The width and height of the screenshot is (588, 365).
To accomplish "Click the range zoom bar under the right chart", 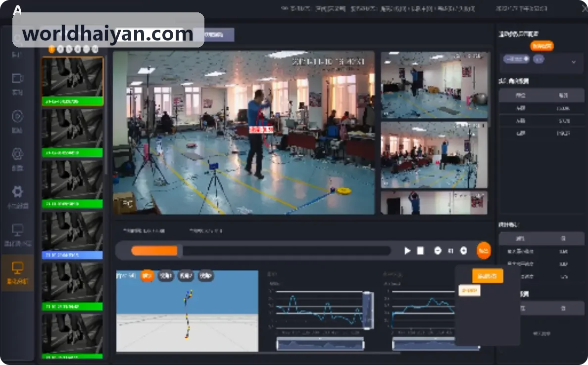I will coord(436,344).
